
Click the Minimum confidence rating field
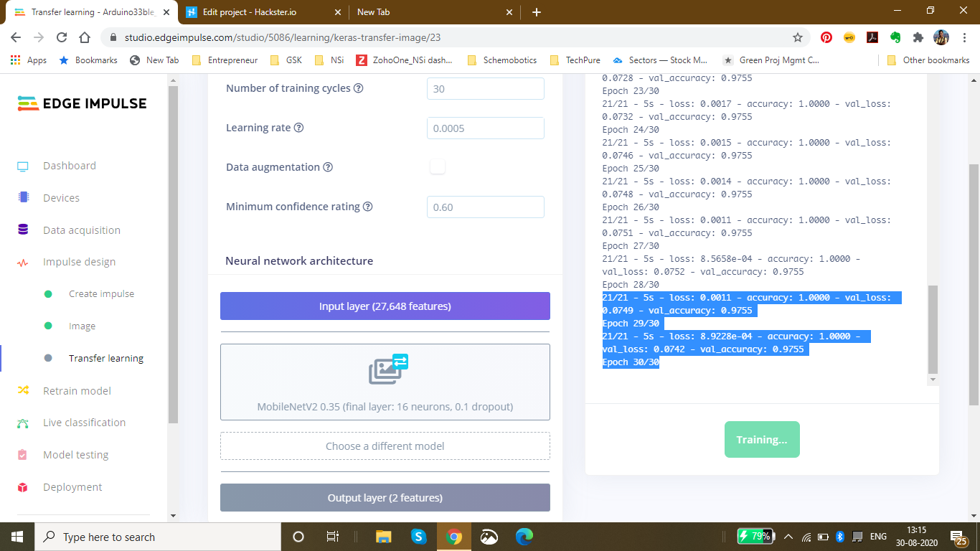point(485,207)
